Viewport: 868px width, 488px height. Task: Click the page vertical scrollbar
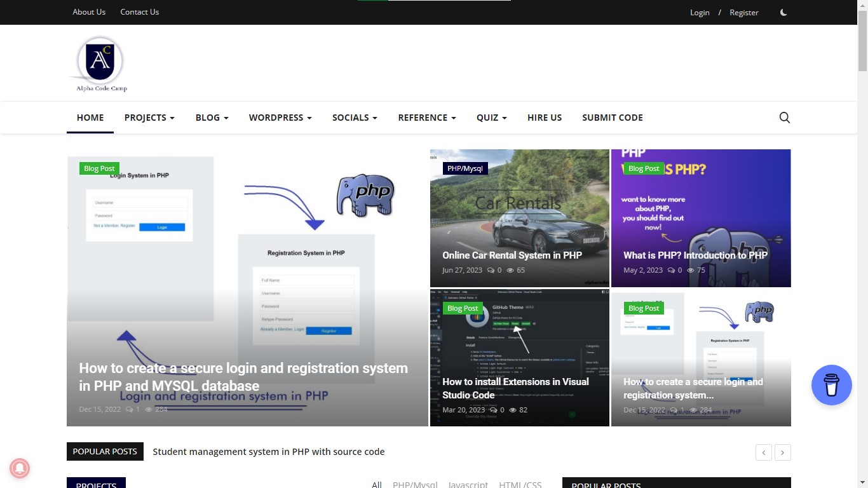coord(862,254)
